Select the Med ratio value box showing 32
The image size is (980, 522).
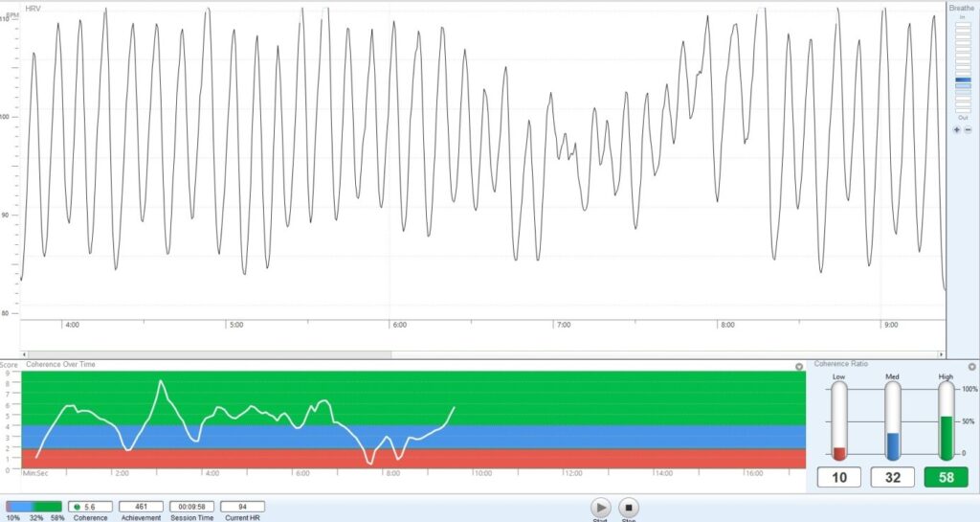pos(893,477)
